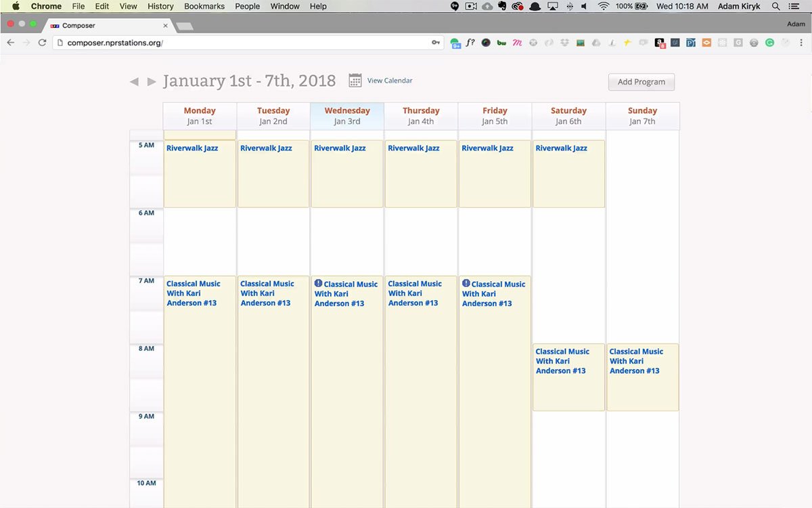
Task: Click the Add Program button
Action: click(x=641, y=82)
